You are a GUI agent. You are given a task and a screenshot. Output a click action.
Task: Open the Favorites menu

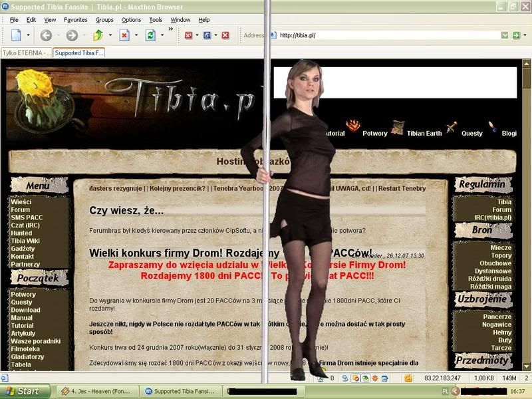[76, 20]
